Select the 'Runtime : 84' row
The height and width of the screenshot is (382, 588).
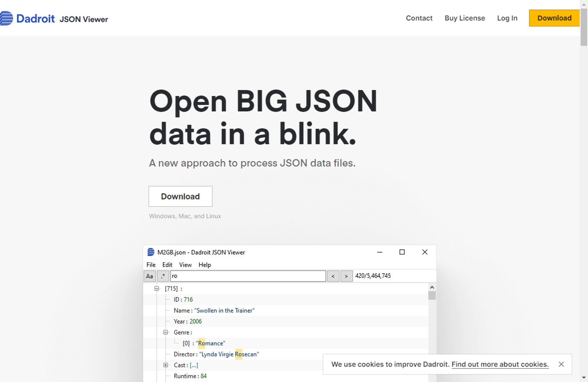coord(286,376)
